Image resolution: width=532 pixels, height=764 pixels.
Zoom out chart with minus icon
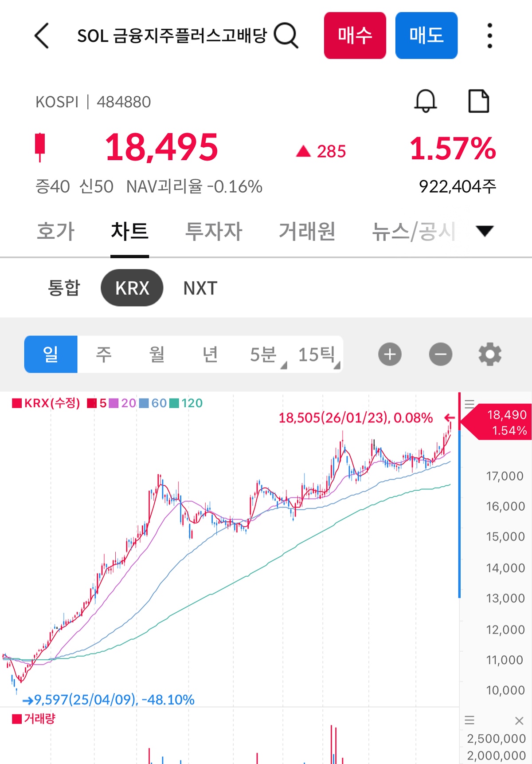(x=441, y=354)
